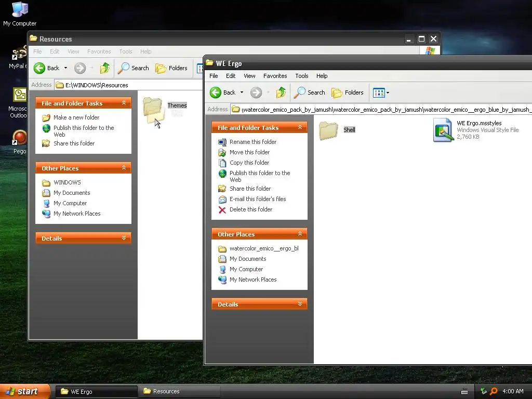Viewport: 532px width, 399px height.
Task: Open My Documents in Resources Other Places
Action: (72, 193)
